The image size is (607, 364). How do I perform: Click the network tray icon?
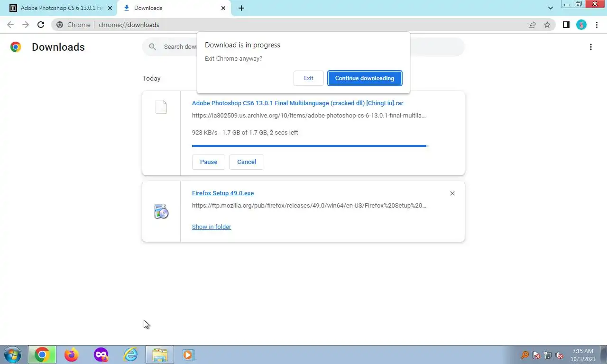click(548, 355)
